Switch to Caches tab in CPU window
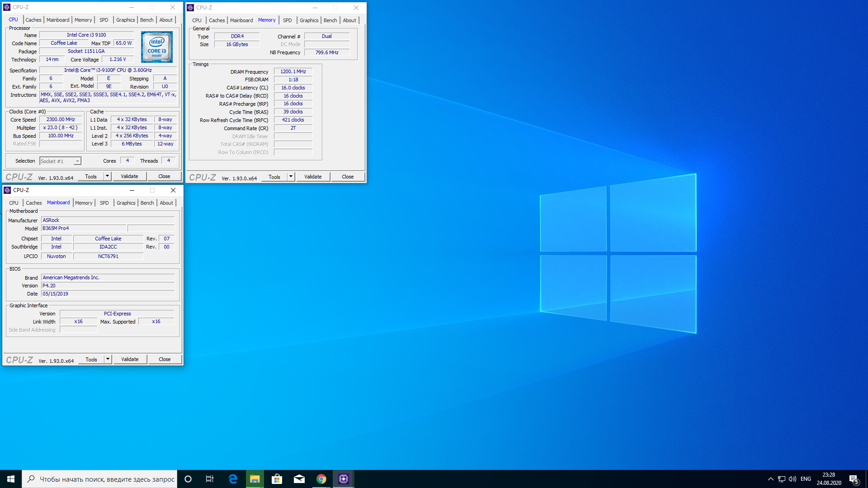This screenshot has width=868, height=488. (33, 20)
